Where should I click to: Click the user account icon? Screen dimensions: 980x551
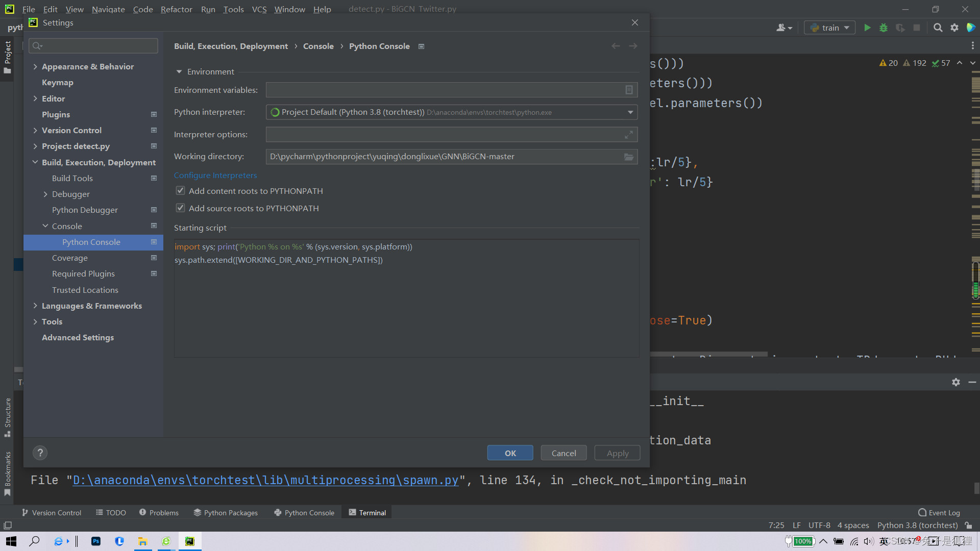coord(784,28)
